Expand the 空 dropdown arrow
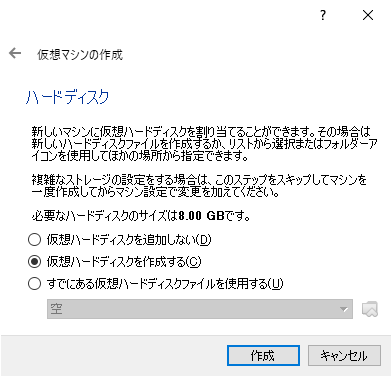The width and height of the screenshot is (392, 377). pyautogui.click(x=344, y=309)
